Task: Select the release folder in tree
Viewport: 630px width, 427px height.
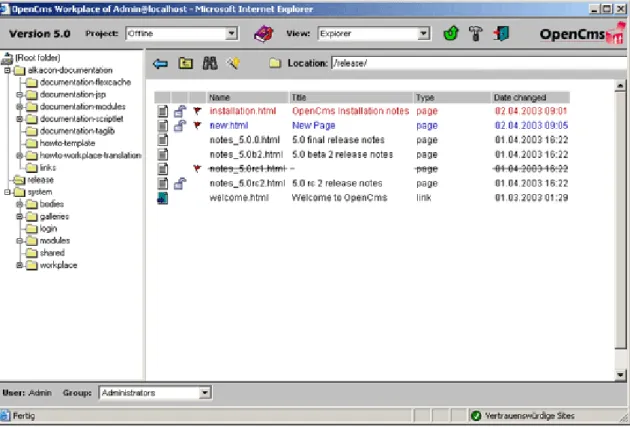Action: (41, 180)
